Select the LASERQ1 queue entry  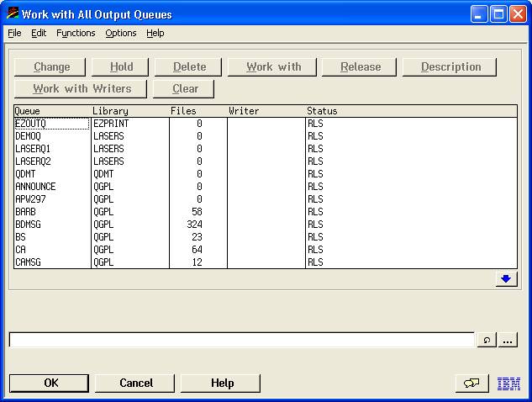coord(33,149)
